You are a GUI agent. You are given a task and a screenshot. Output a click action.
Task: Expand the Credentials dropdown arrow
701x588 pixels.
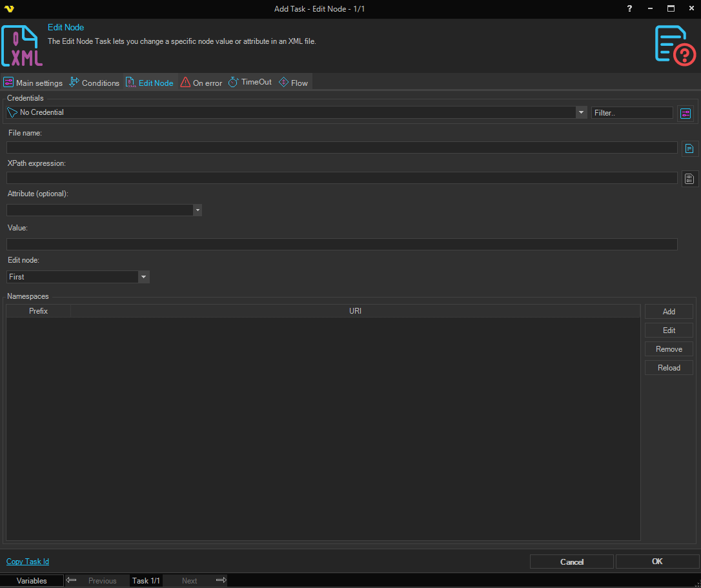581,112
